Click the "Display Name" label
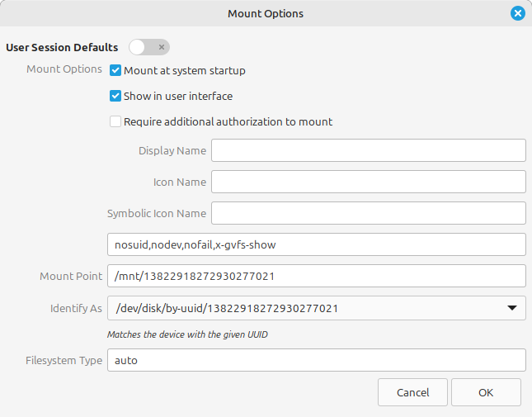The height and width of the screenshot is (417, 532). pyautogui.click(x=172, y=150)
